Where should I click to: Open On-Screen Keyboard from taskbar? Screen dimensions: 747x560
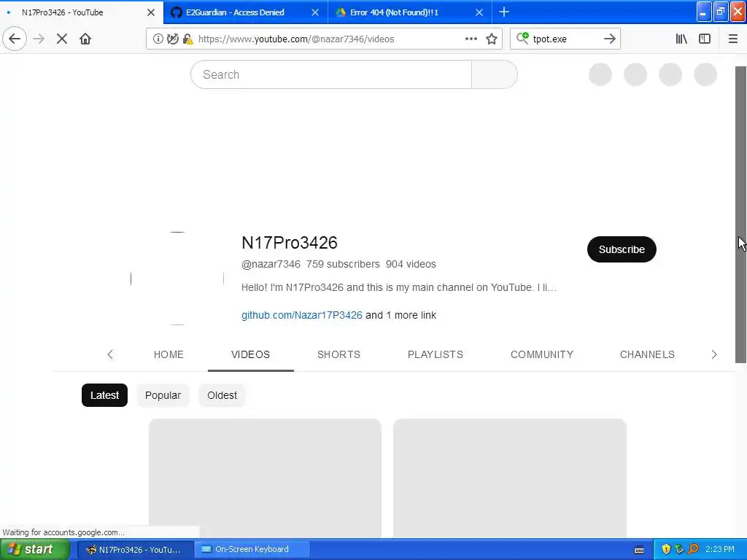252,550
